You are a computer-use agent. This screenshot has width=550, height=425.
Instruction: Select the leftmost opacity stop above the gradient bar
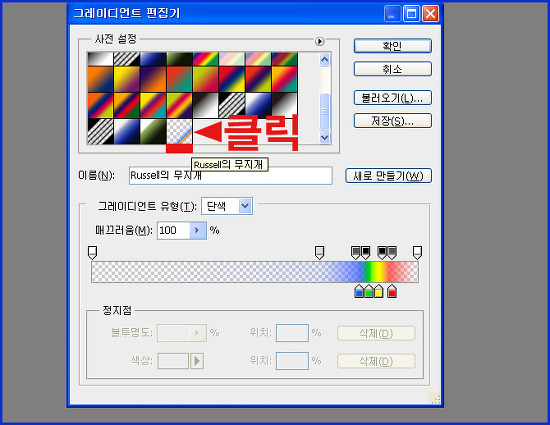tap(92, 252)
